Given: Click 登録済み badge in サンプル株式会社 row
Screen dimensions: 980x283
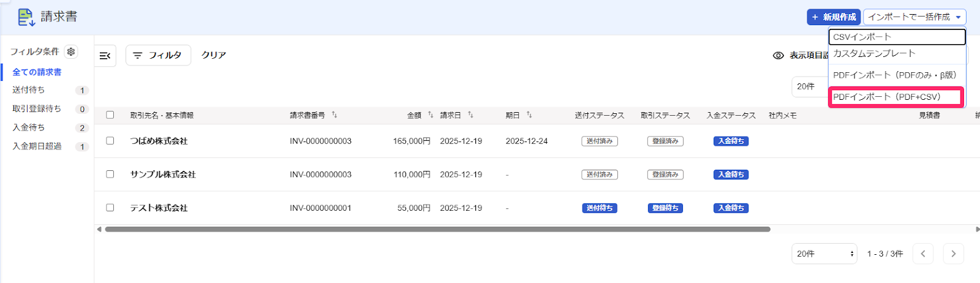Looking at the screenshot, I should (665, 175).
